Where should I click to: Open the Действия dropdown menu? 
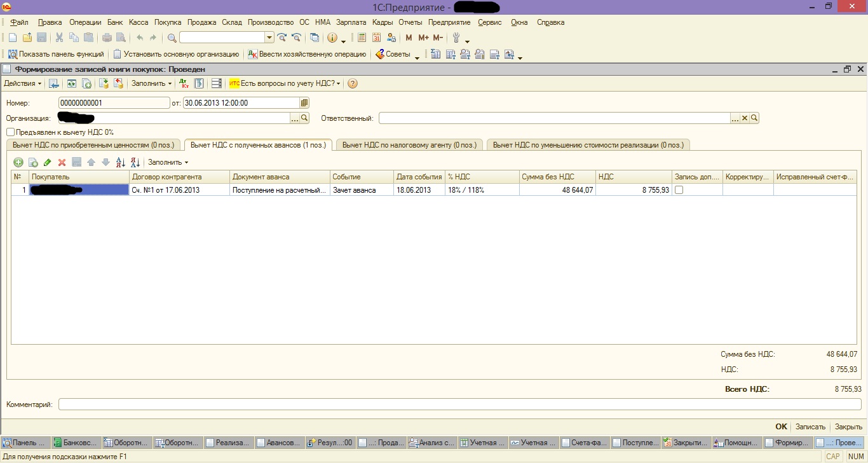22,83
